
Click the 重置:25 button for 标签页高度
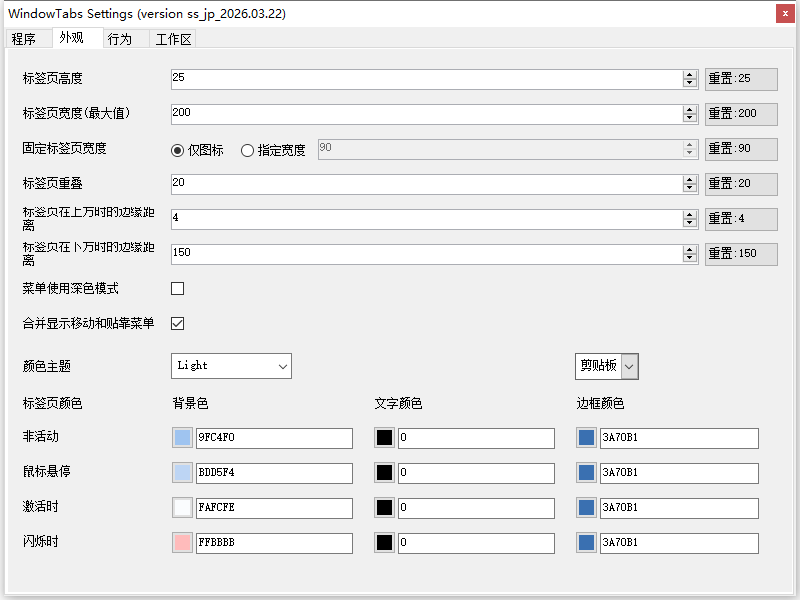[x=741, y=79]
